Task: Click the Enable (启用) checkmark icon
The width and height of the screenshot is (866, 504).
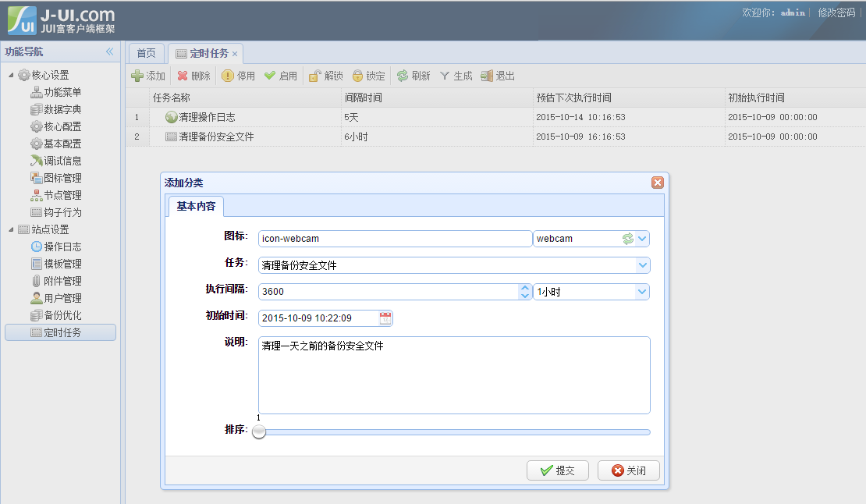Action: pyautogui.click(x=270, y=76)
